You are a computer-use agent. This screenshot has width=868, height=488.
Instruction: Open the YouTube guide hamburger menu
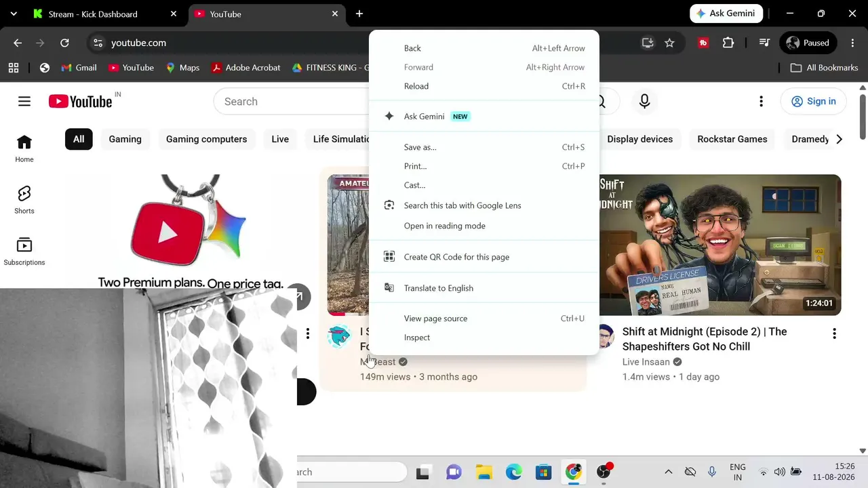pyautogui.click(x=24, y=102)
